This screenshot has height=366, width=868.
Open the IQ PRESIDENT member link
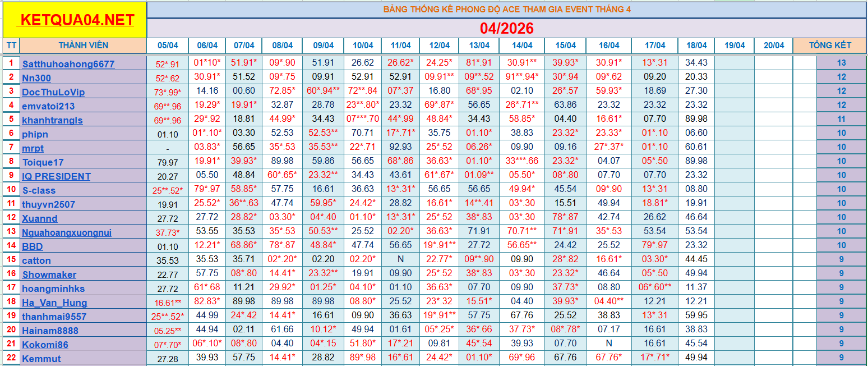pyautogui.click(x=56, y=176)
